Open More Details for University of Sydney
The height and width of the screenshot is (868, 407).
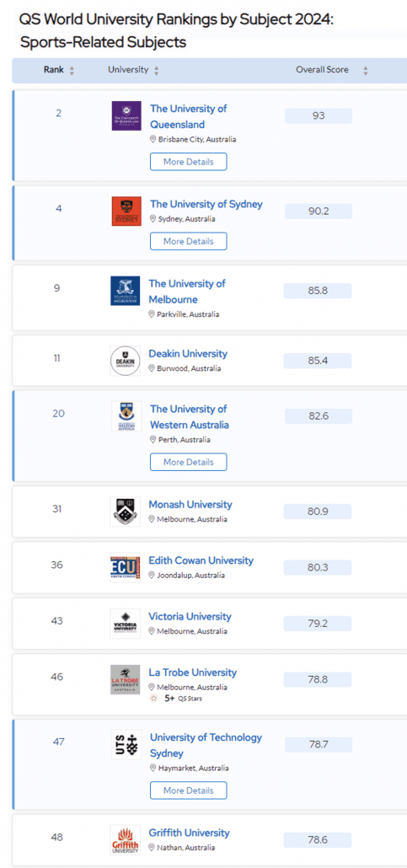pyautogui.click(x=188, y=241)
